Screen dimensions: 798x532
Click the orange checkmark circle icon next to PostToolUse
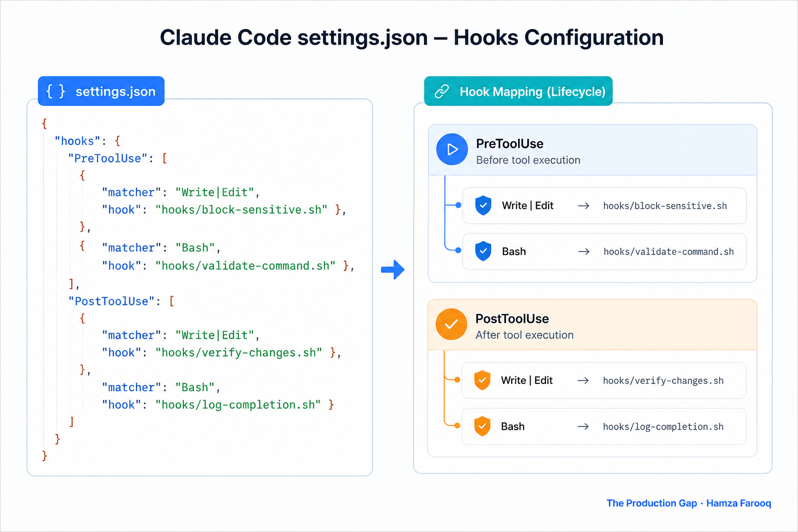(x=451, y=324)
